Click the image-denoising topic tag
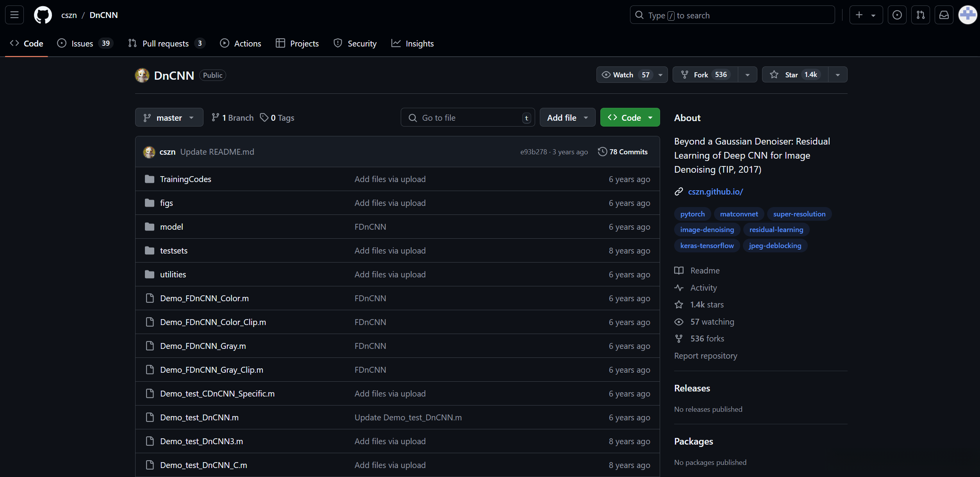The height and width of the screenshot is (477, 980). tap(707, 230)
